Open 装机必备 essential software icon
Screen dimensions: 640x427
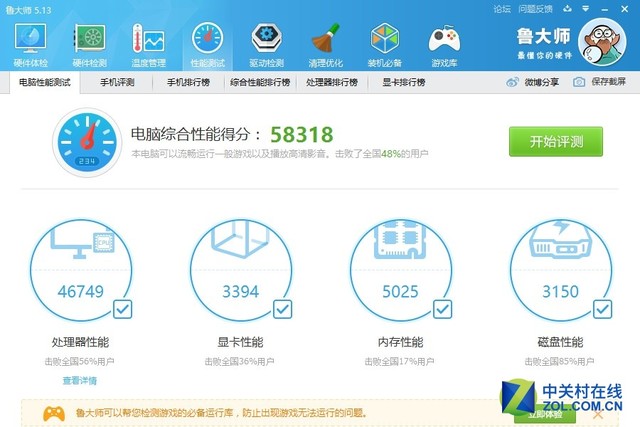click(385, 42)
